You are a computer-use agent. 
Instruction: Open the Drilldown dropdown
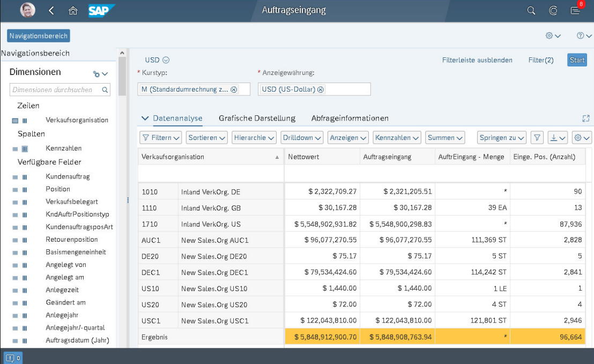click(301, 137)
